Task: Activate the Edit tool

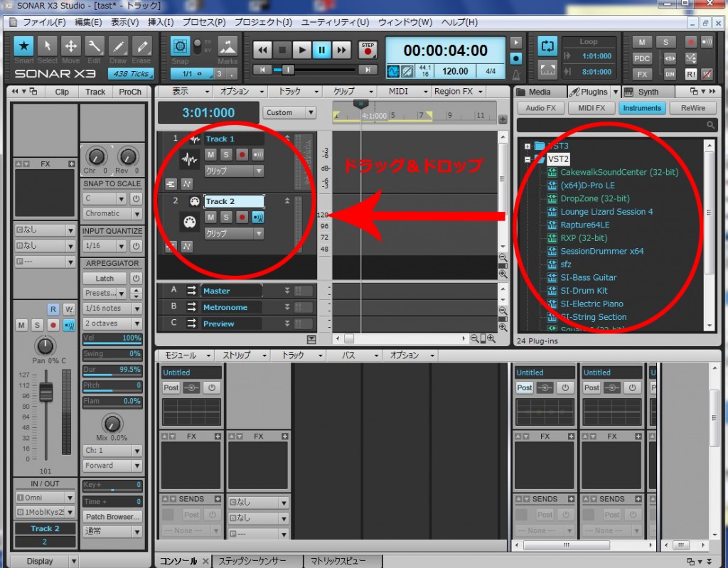Action: tap(95, 46)
